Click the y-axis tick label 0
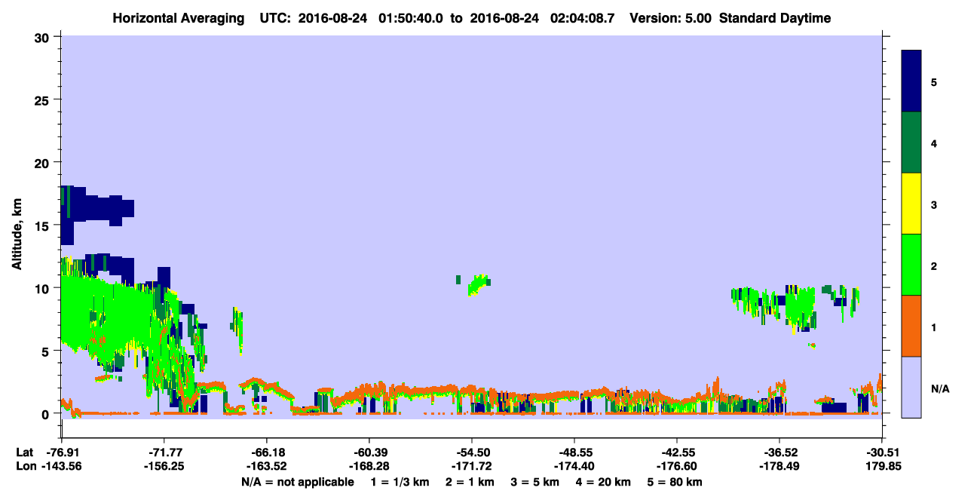This screenshot has height=503, width=980. point(47,413)
